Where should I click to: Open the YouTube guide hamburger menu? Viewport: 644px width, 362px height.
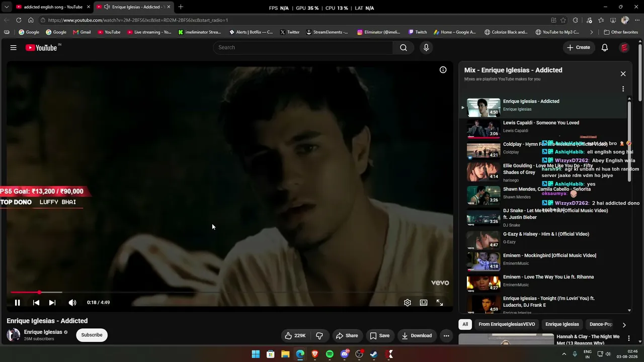click(14, 47)
